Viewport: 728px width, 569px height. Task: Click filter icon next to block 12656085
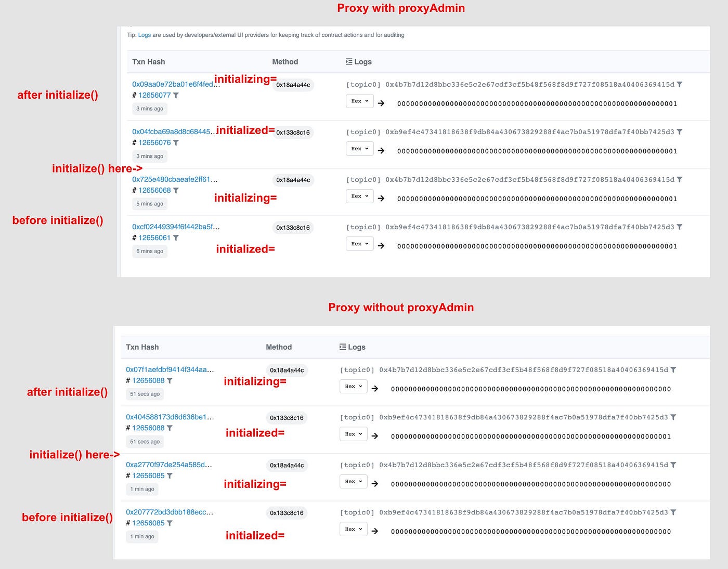coord(170,475)
